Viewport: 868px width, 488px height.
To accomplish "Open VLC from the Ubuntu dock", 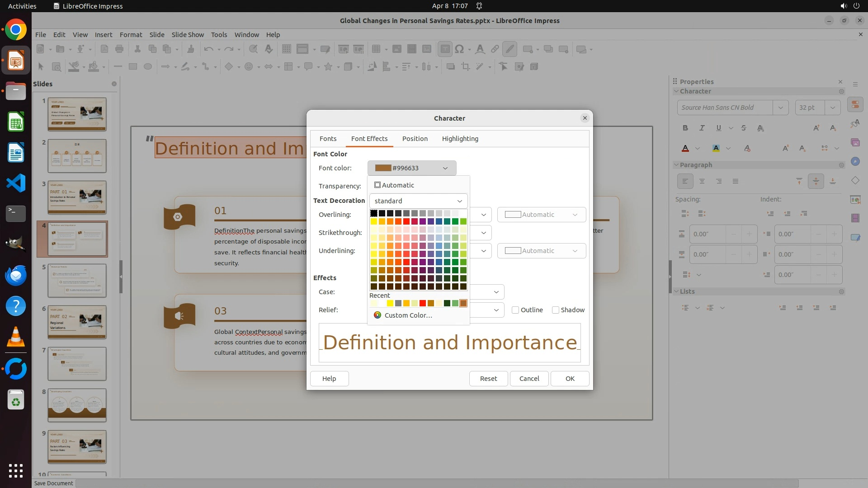I will tap(16, 337).
